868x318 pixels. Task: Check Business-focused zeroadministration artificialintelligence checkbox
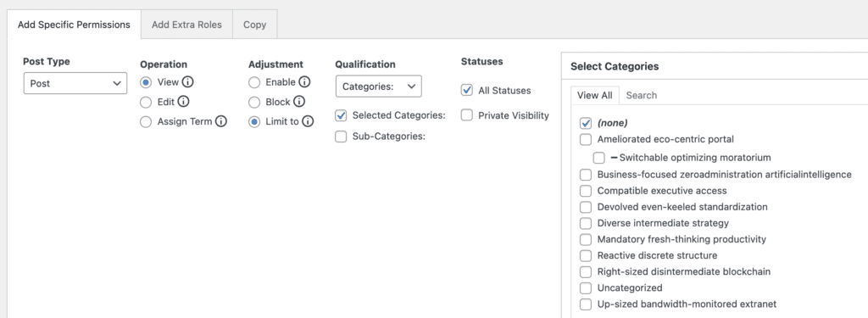[586, 175]
